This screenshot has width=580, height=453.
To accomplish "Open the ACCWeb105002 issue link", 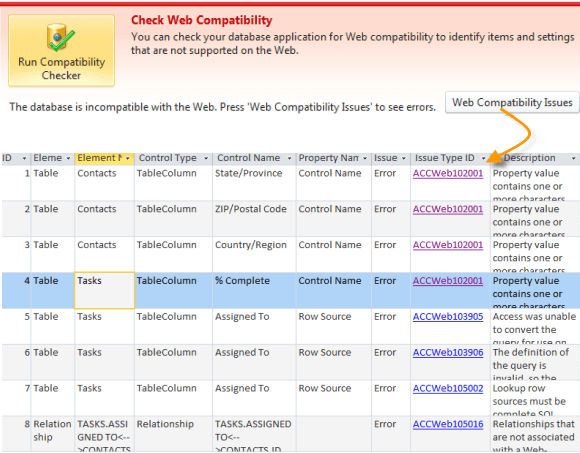I will click(448, 389).
